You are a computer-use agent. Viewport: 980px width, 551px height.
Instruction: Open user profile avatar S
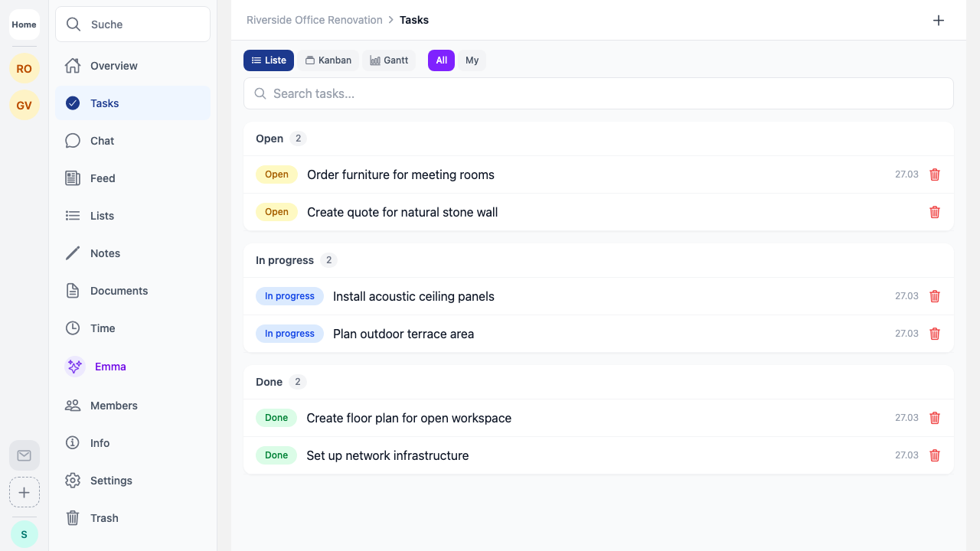coord(24,534)
